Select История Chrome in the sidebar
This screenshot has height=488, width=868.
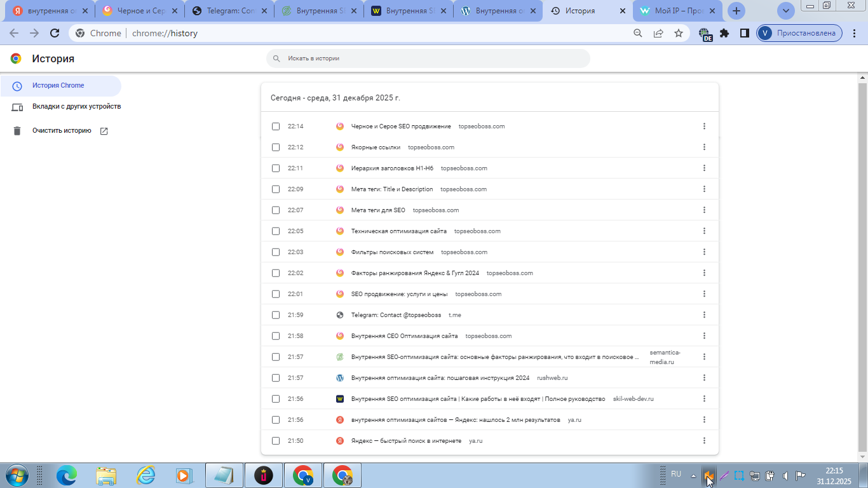[x=60, y=86]
